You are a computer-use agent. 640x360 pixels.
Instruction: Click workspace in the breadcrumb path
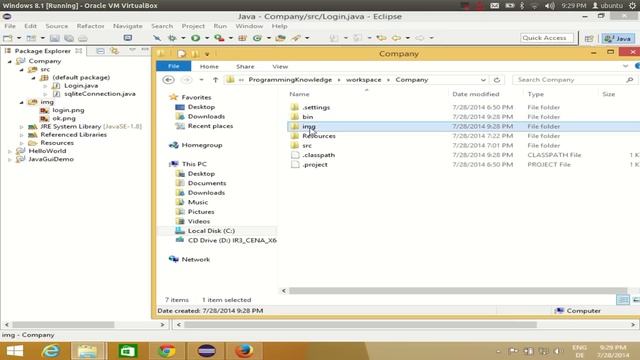[x=363, y=80]
